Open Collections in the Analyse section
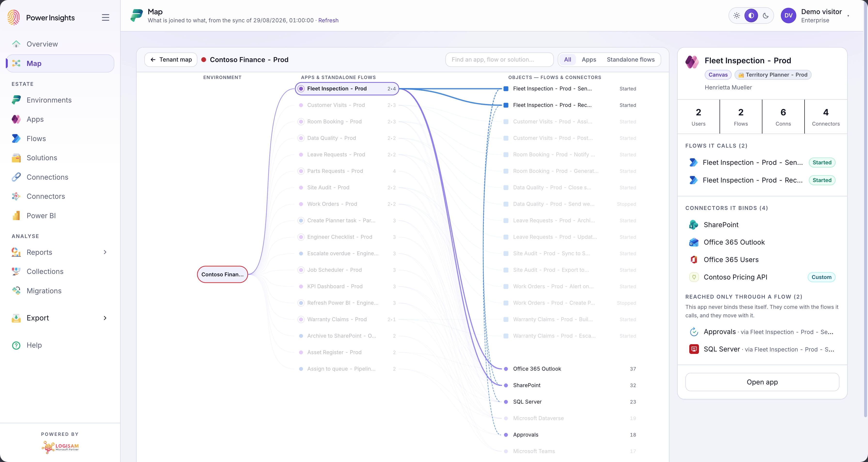Image resolution: width=868 pixels, height=462 pixels. (60, 271)
